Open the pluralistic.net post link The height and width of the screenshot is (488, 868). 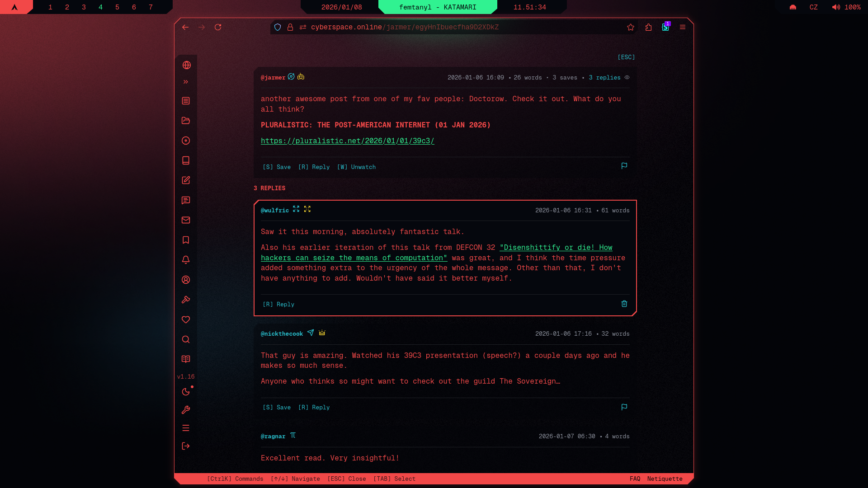coord(347,141)
